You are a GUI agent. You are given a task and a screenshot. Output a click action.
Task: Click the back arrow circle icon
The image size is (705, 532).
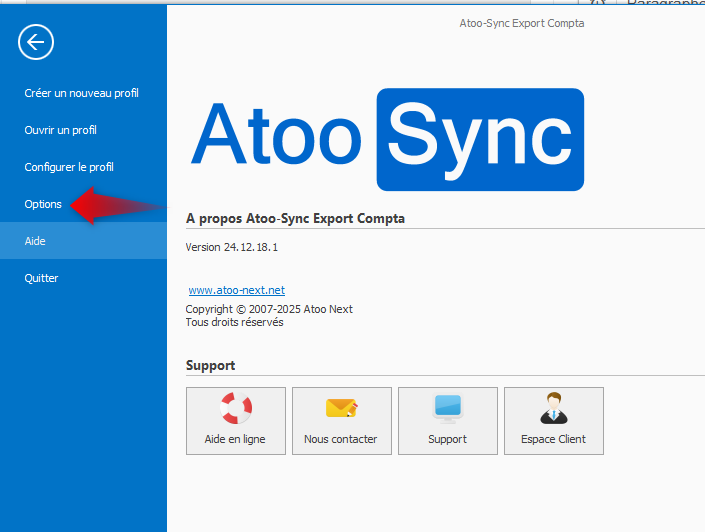(36, 42)
